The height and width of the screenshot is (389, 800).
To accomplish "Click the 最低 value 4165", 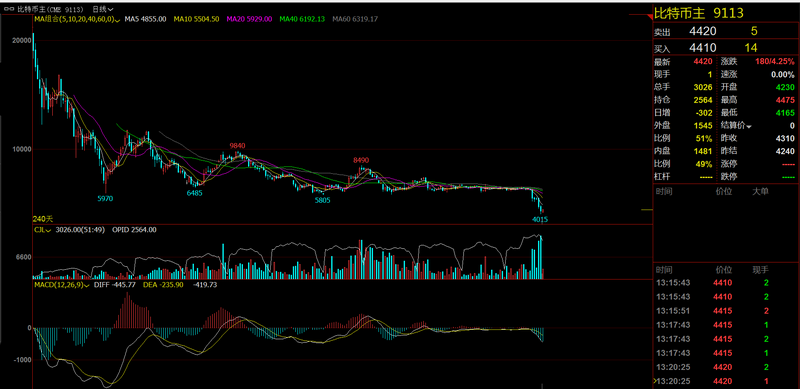I will click(x=785, y=113).
